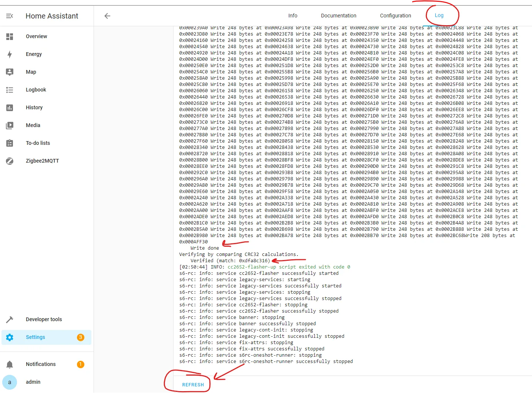
Task: Switch to the Info tab
Action: coord(293,16)
